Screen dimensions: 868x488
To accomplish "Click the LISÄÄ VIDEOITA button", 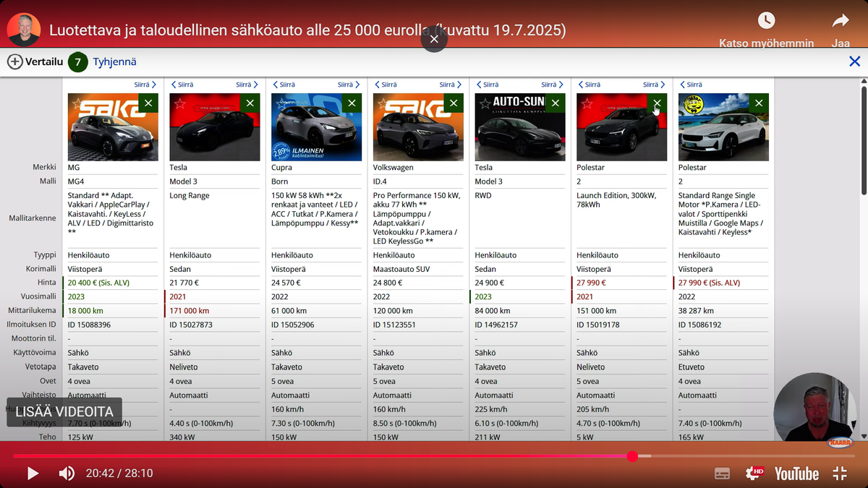I will coord(64,411).
